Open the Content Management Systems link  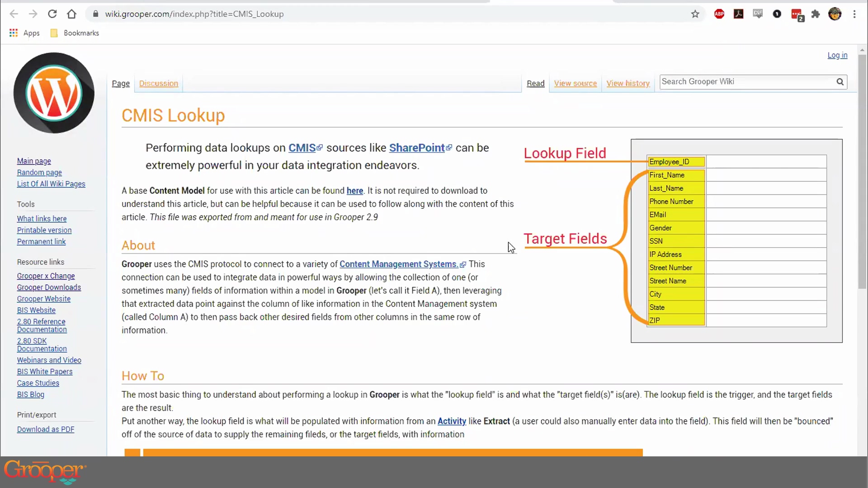pos(398,264)
